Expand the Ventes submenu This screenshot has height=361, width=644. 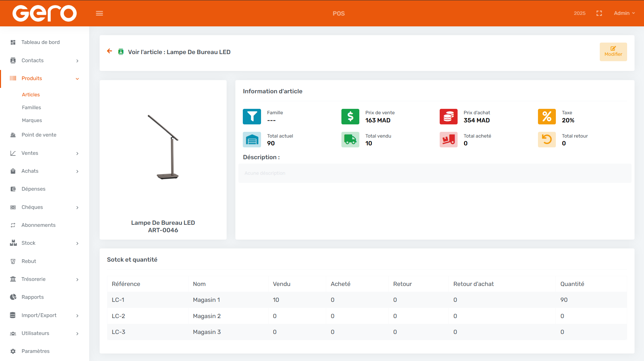[x=45, y=153]
